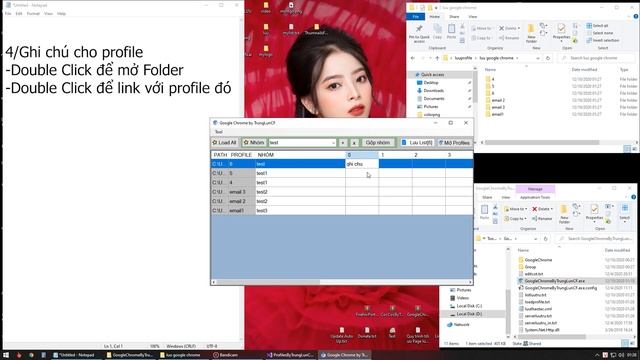This screenshot has height=360, width=640.
Task: Open the Tool menu in profile manager
Action: [x=219, y=132]
